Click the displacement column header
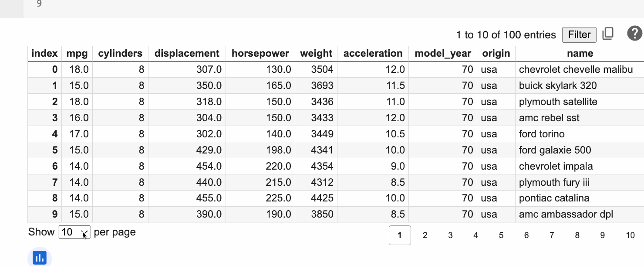The width and height of the screenshot is (644, 266). tap(187, 54)
